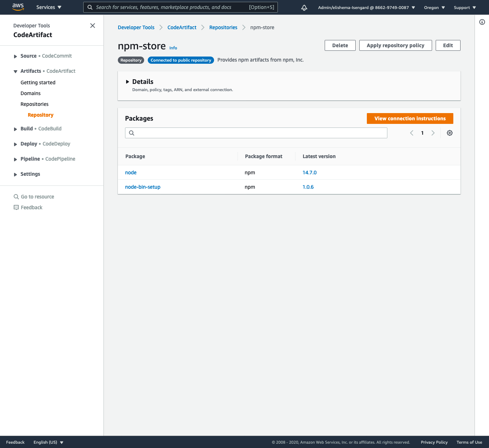
Task: Expand the Build CodeBuild section
Action: (x=15, y=129)
